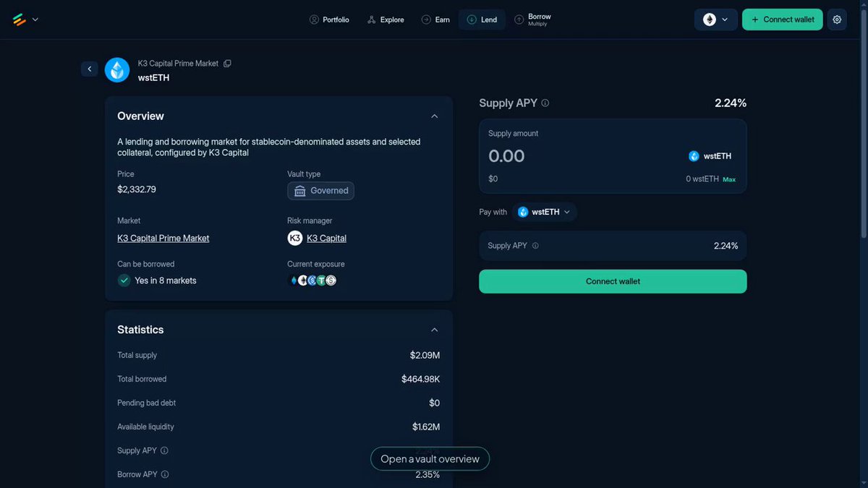This screenshot has height=488, width=868.
Task: Click the wide Connect wallet button below Supply APY
Action: click(613, 281)
